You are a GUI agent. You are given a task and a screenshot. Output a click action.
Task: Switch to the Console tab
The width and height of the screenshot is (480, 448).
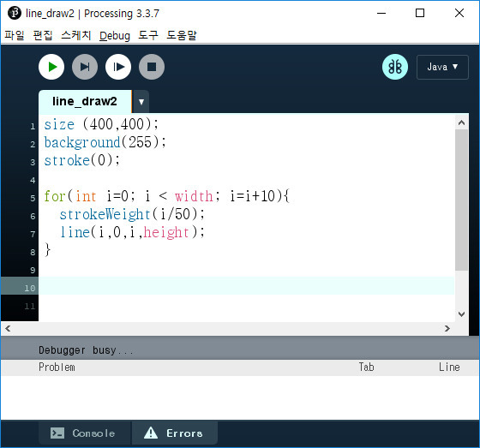click(x=85, y=433)
